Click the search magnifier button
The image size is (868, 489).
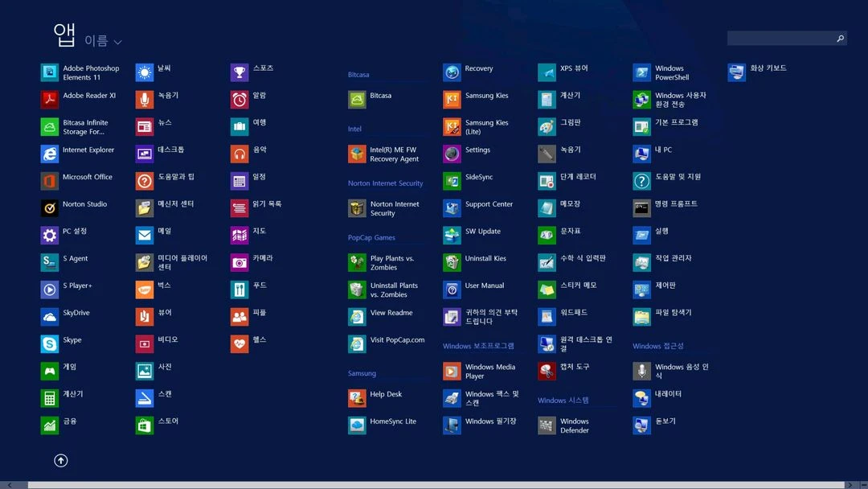tap(840, 39)
